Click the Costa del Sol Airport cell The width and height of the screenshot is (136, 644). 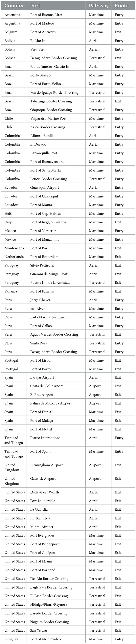(47, 386)
